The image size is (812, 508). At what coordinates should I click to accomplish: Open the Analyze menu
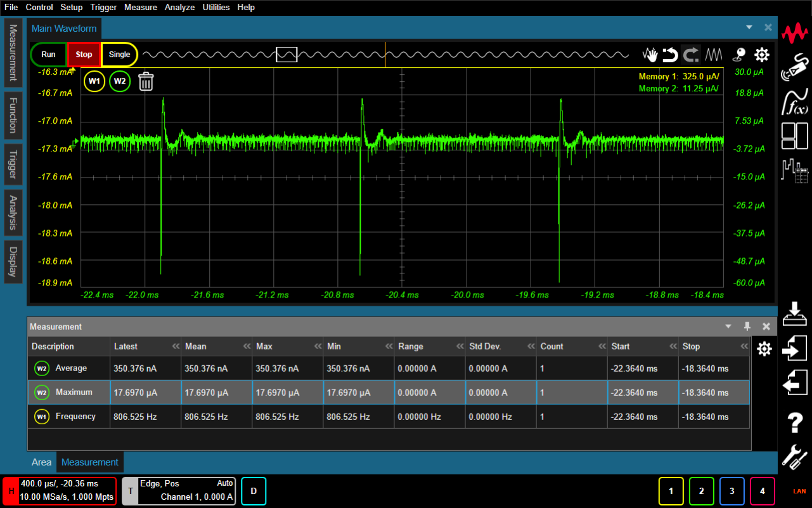[179, 8]
